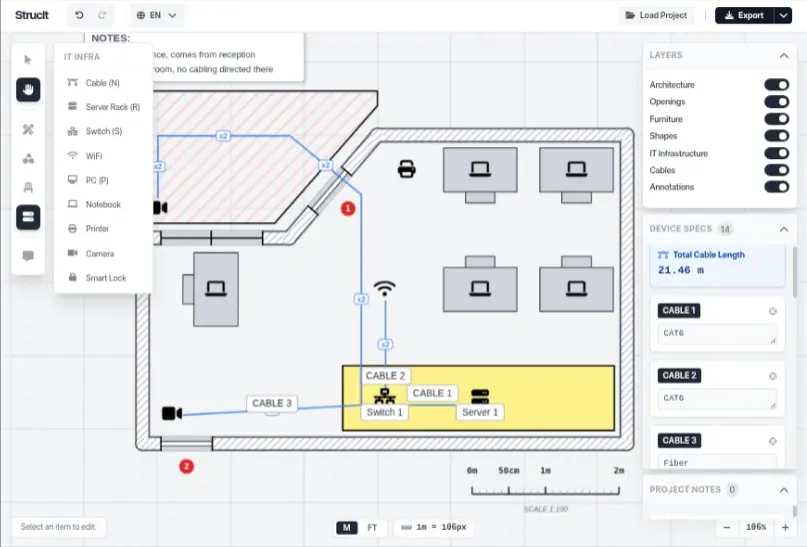Collapse the Layers panel chevron
Image resolution: width=807 pixels, height=547 pixels.
[x=783, y=56]
